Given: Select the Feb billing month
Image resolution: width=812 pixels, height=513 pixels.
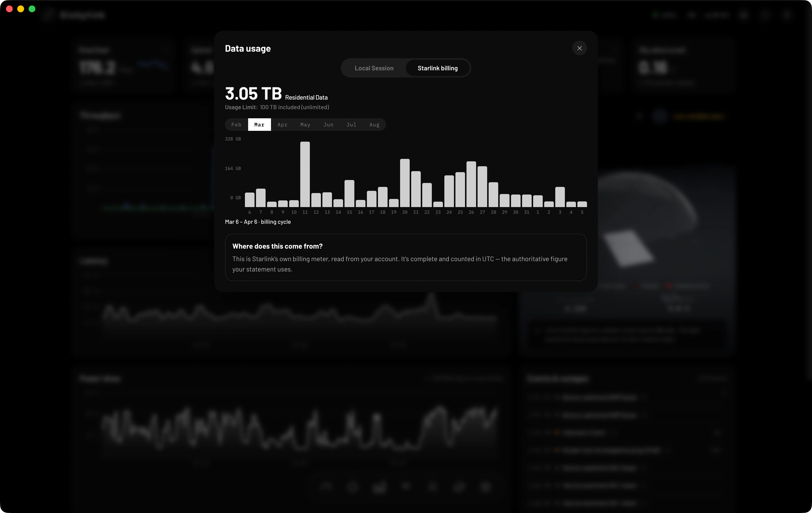Looking at the screenshot, I should (236, 124).
